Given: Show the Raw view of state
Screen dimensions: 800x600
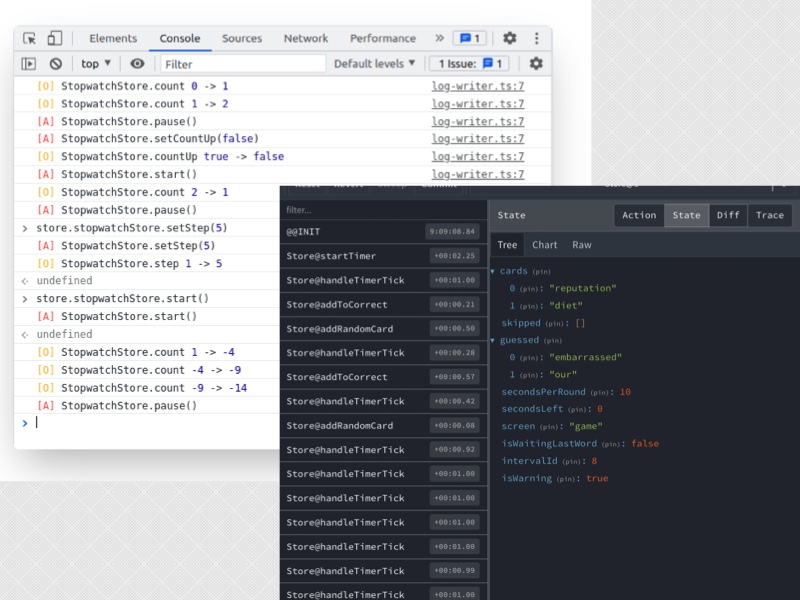Looking at the screenshot, I should click(x=582, y=245).
